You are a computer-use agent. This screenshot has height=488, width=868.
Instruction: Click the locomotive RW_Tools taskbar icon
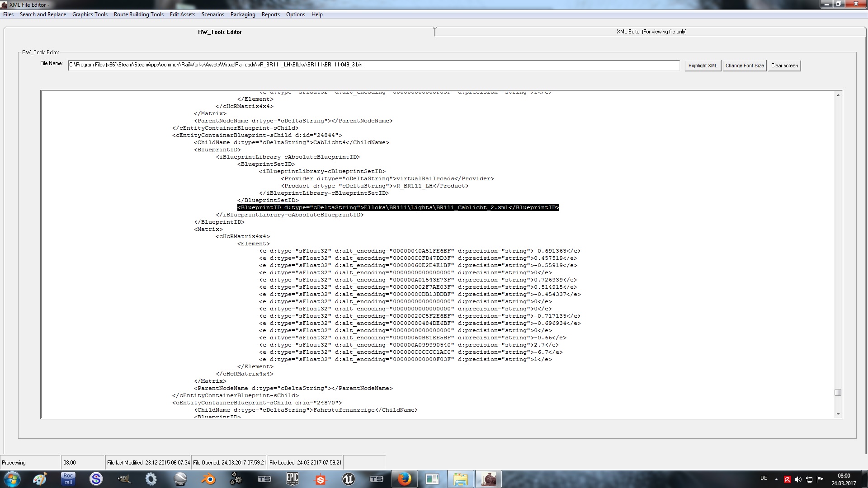pos(488,479)
